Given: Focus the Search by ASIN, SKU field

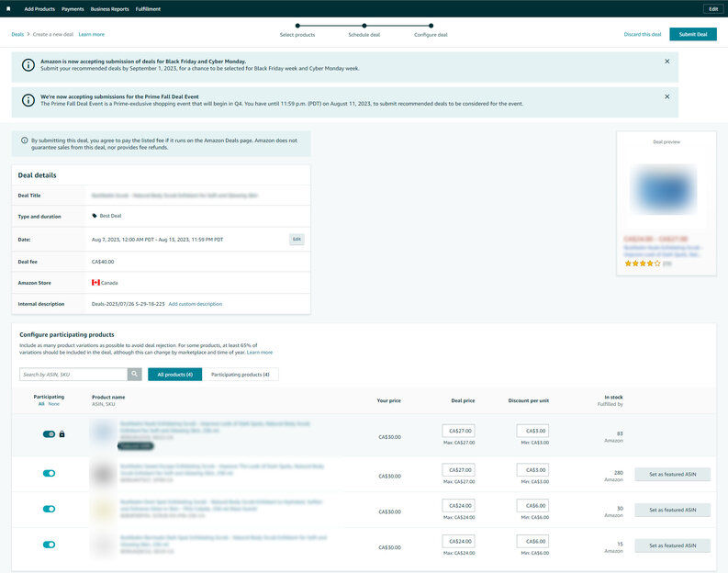Looking at the screenshot, I should (x=73, y=375).
